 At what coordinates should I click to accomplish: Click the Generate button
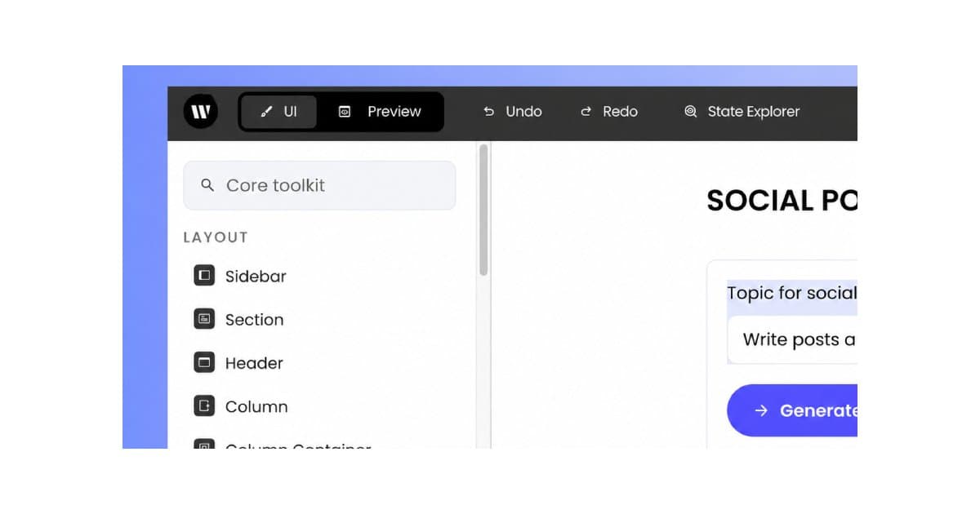point(792,410)
